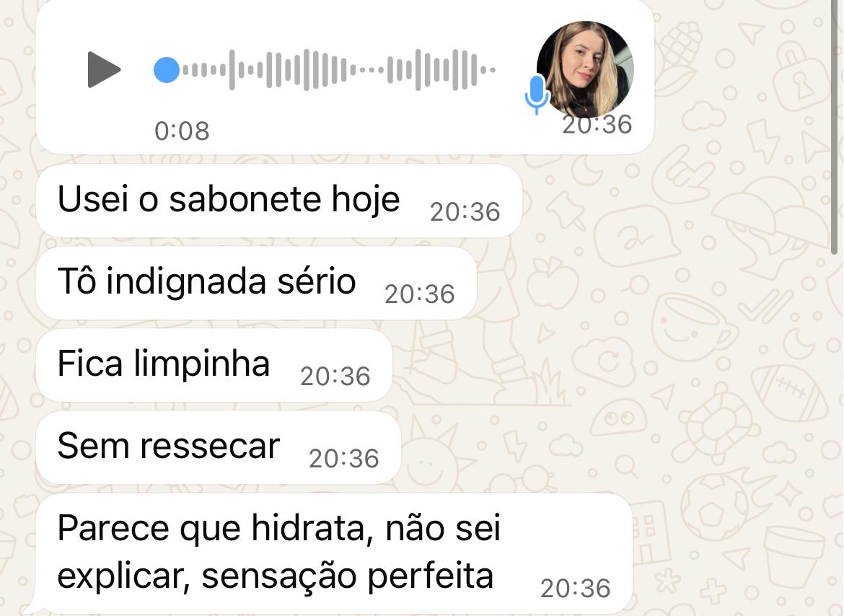
Task: Click the blue playback position dot
Action: point(167,70)
